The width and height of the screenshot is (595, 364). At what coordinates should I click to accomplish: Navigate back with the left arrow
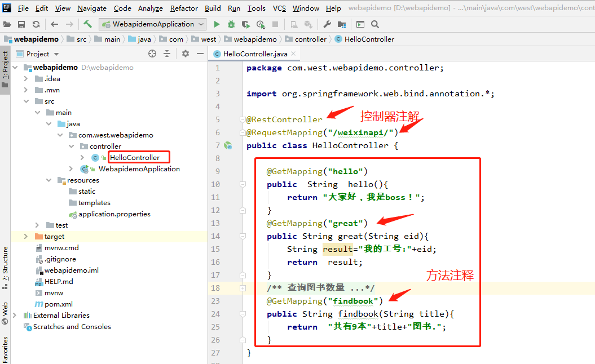coord(54,24)
